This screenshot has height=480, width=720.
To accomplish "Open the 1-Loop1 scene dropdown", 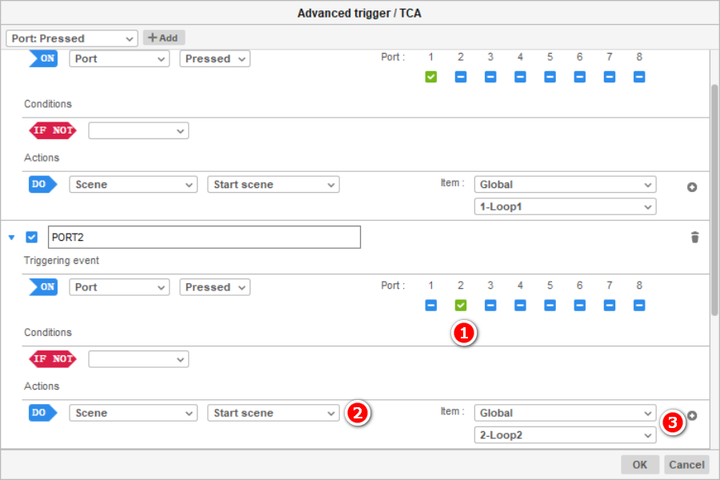I will (x=565, y=206).
